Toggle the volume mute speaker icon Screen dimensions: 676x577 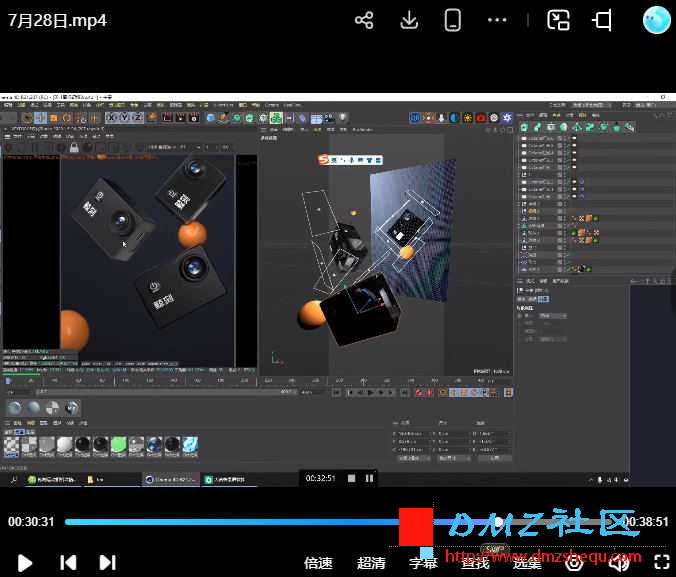coord(619,562)
